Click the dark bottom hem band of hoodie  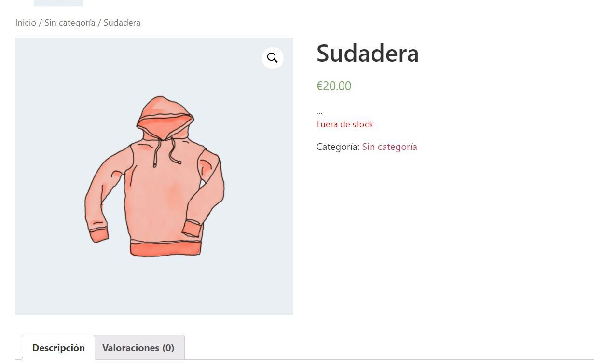click(165, 249)
